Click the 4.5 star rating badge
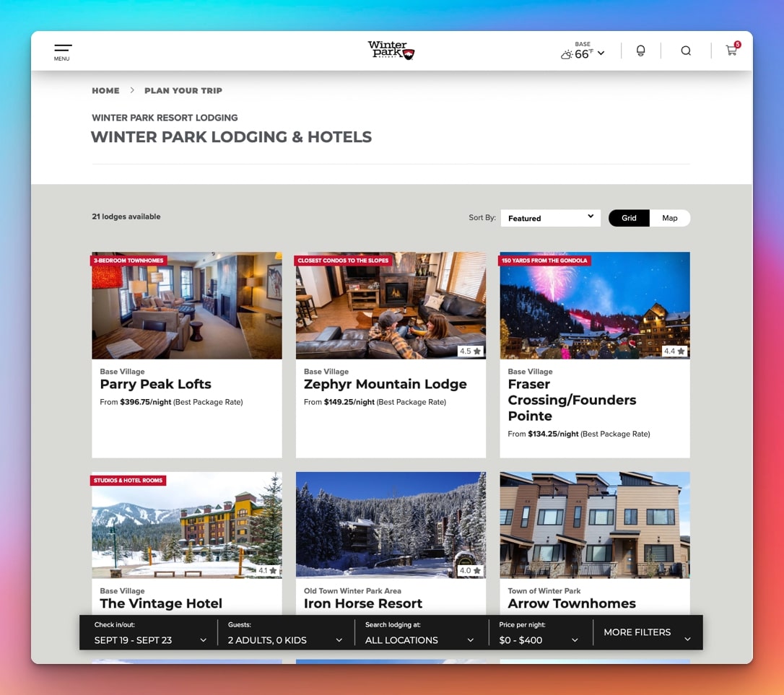The width and height of the screenshot is (784, 695). (x=470, y=351)
